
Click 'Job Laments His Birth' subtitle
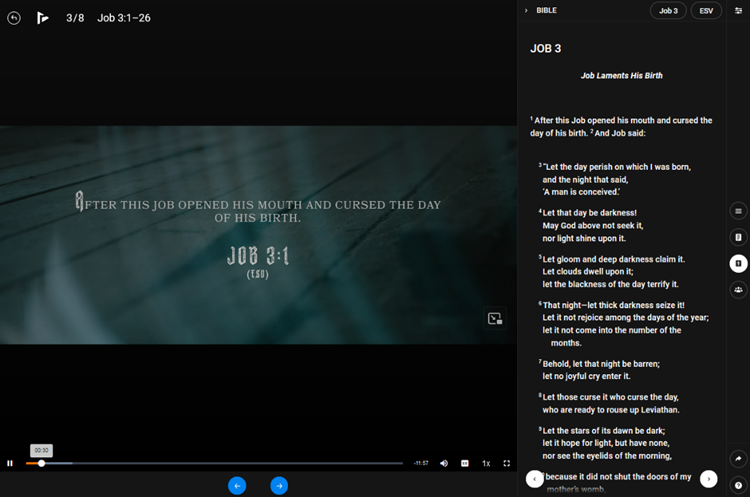click(x=621, y=76)
